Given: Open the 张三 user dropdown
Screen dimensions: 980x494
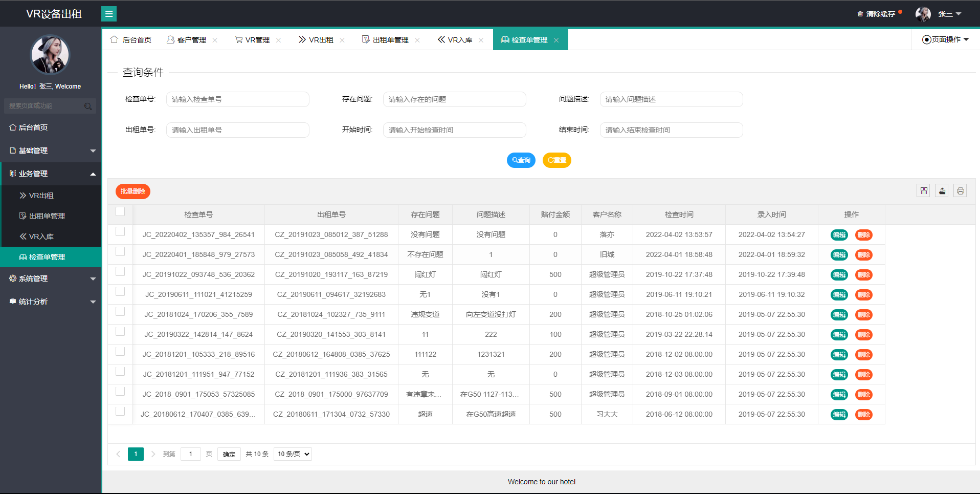Looking at the screenshot, I should [x=949, y=14].
